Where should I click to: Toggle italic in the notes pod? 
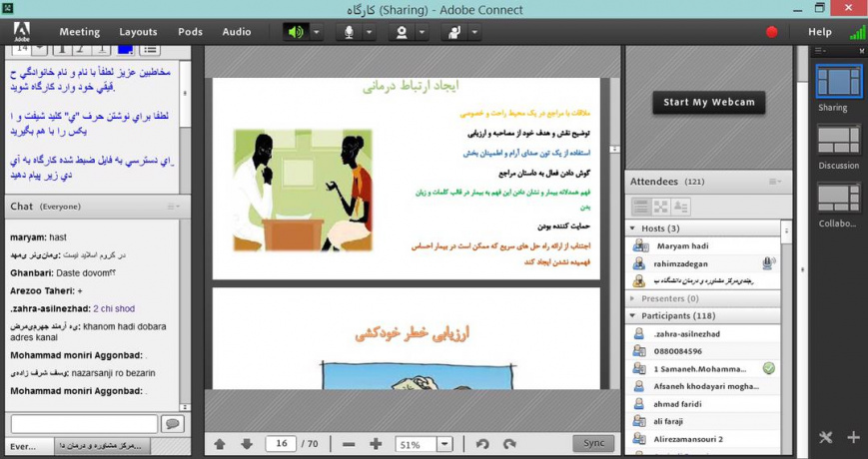point(81,49)
